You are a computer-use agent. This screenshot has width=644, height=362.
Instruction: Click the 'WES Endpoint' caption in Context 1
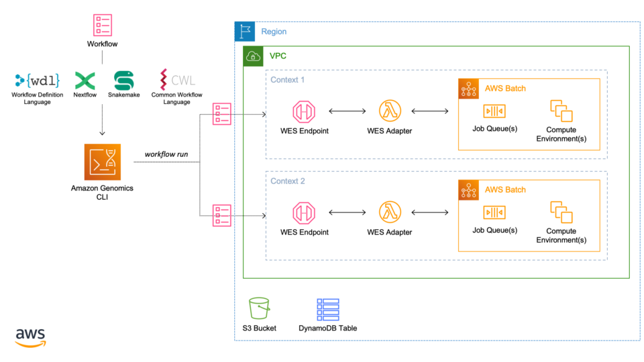[x=305, y=131]
